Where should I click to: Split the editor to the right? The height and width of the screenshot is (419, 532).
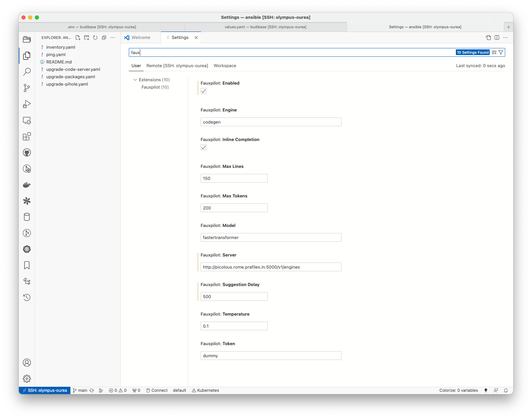pyautogui.click(x=497, y=38)
